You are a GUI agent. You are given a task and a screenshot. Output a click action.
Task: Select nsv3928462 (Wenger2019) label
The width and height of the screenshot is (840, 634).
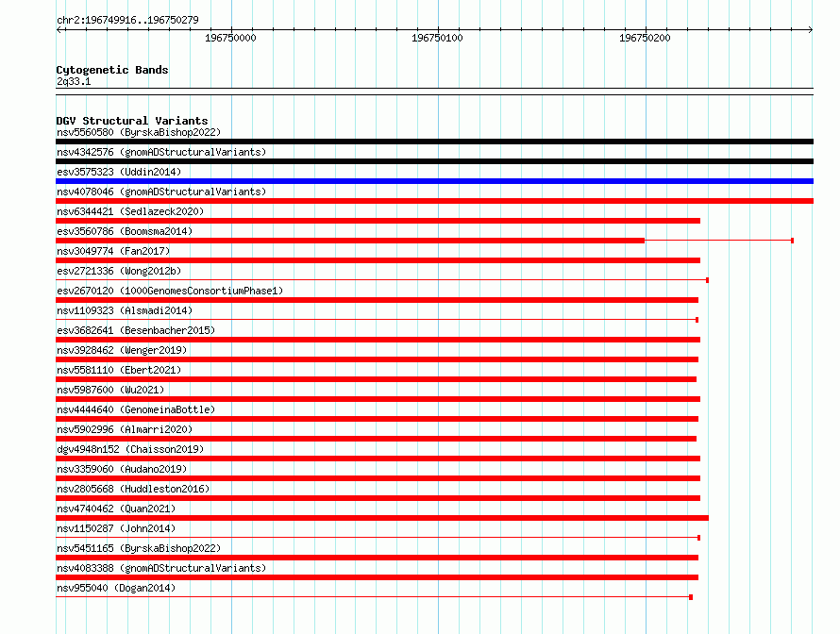coord(122,350)
